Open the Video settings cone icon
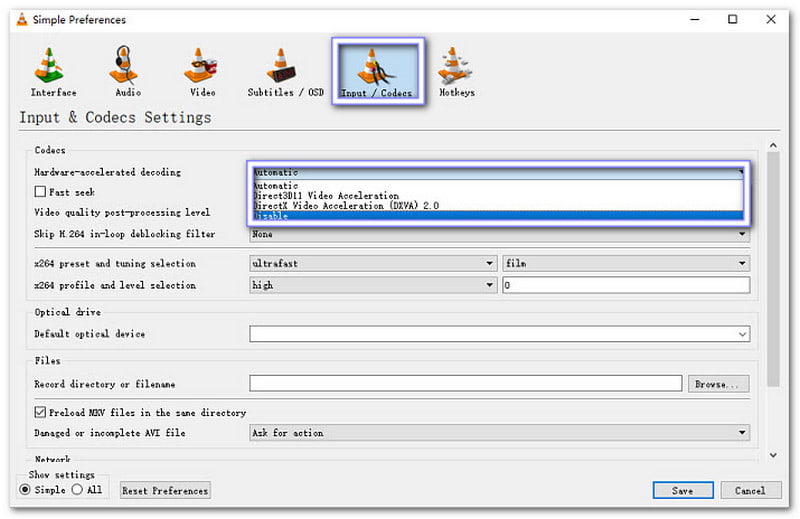Image resolution: width=800 pixels, height=519 pixels. [x=203, y=66]
